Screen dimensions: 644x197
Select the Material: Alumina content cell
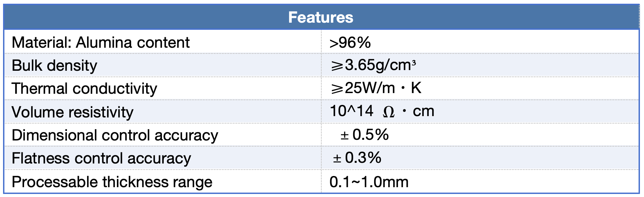(x=163, y=42)
